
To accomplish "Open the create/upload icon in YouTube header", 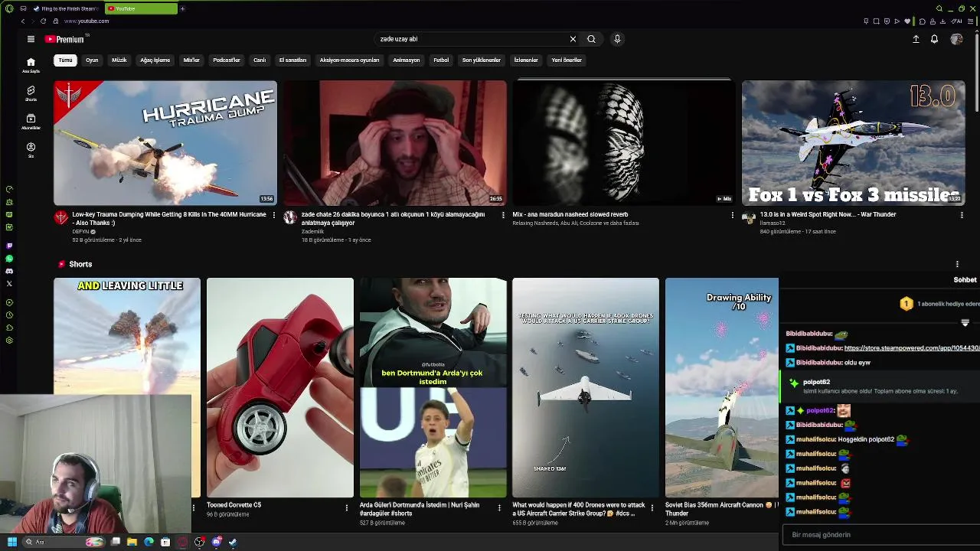I will pyautogui.click(x=916, y=39).
